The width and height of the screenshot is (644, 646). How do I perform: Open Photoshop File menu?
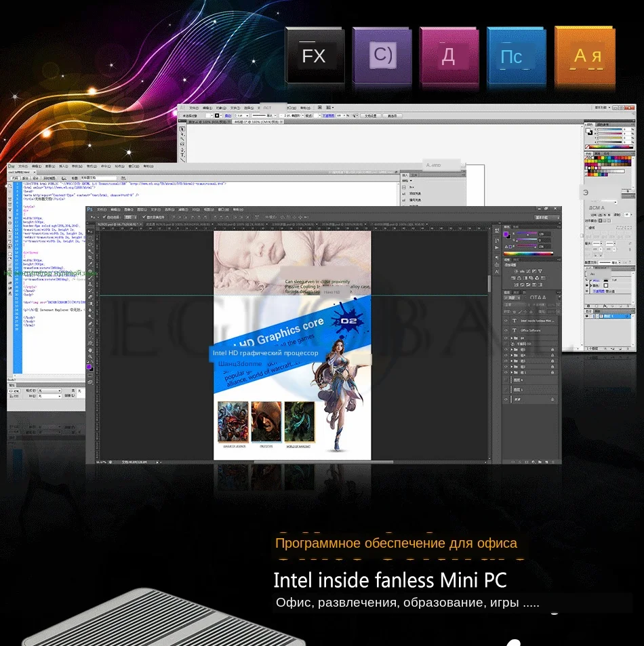(x=102, y=209)
